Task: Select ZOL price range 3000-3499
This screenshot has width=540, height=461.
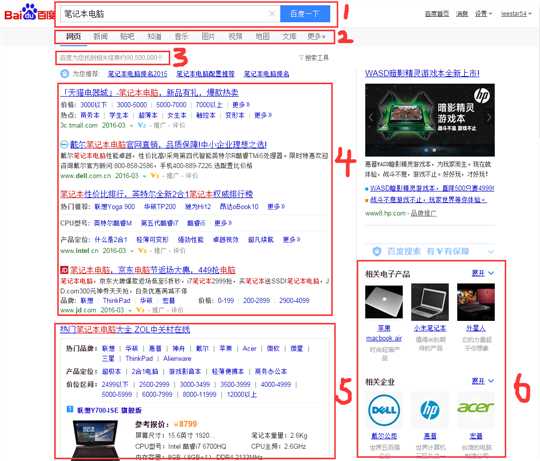Action: pos(195,384)
